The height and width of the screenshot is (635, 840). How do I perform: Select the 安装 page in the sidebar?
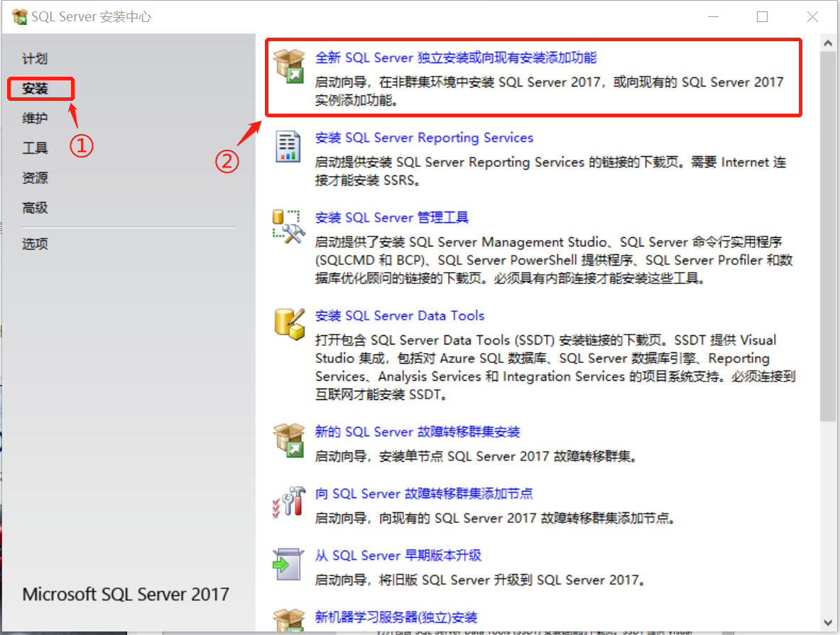pos(36,88)
